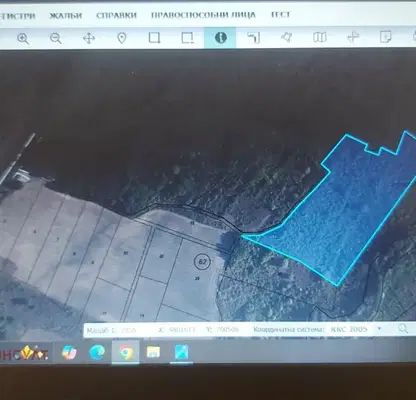Open the map layers book icon
Image resolution: width=416 pixels, height=400 pixels.
tap(320, 37)
